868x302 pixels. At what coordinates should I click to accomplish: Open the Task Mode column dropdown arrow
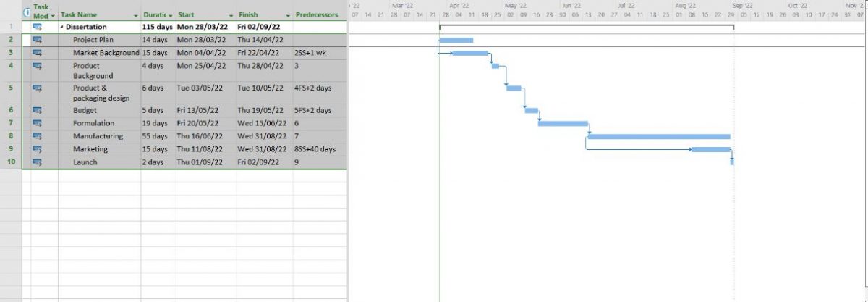click(54, 15)
